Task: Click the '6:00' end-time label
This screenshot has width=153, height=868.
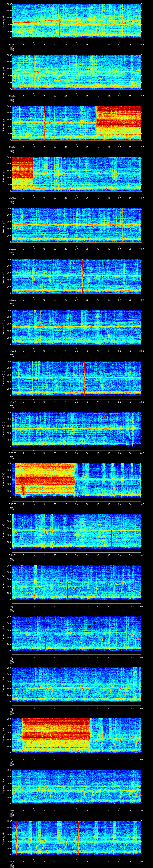Action: point(141,249)
